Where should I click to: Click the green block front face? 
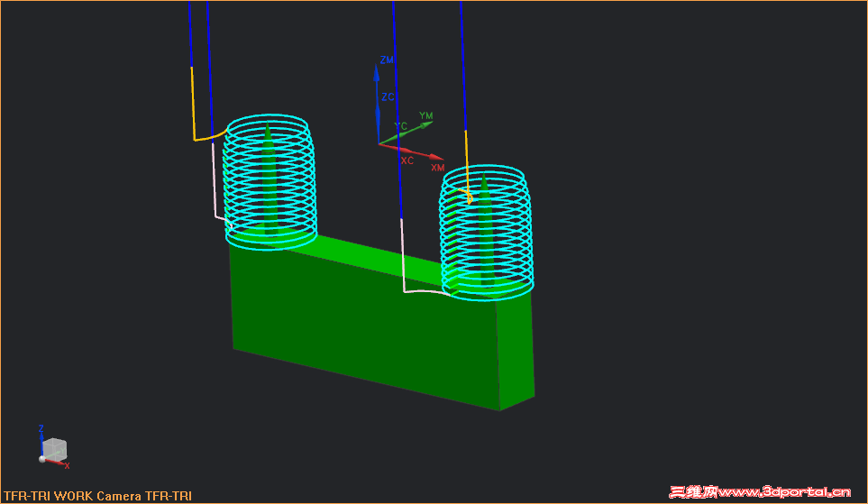tap(365, 326)
